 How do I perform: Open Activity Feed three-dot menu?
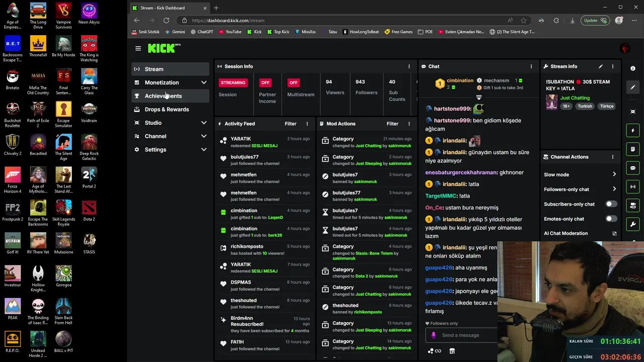(307, 124)
